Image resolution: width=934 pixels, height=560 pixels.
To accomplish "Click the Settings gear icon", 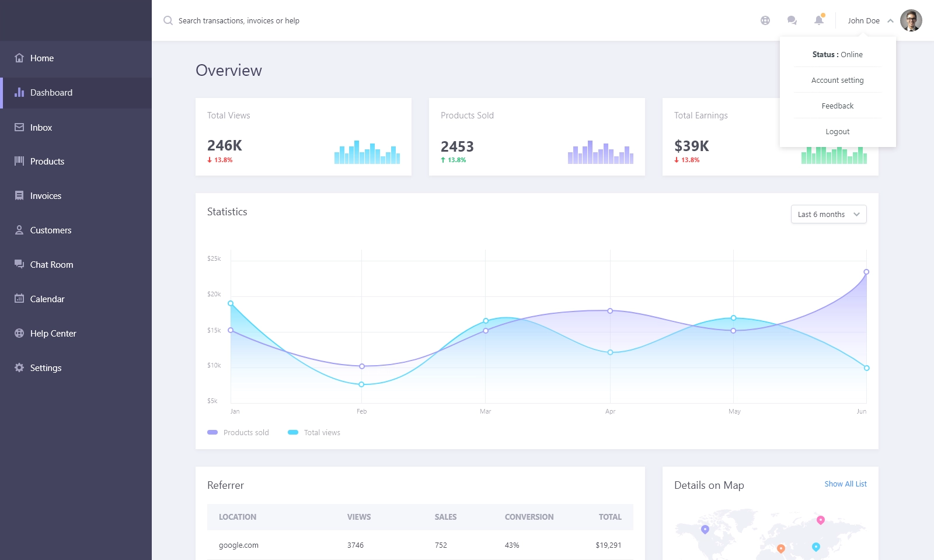I will (x=19, y=367).
